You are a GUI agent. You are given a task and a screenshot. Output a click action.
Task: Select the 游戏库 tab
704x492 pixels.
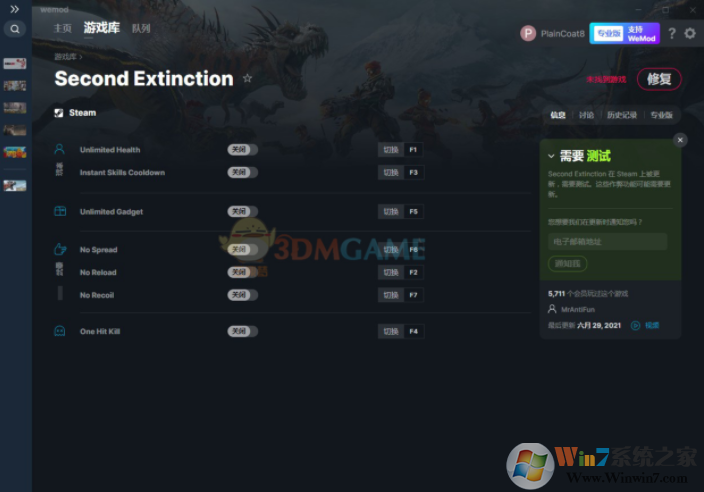[101, 28]
